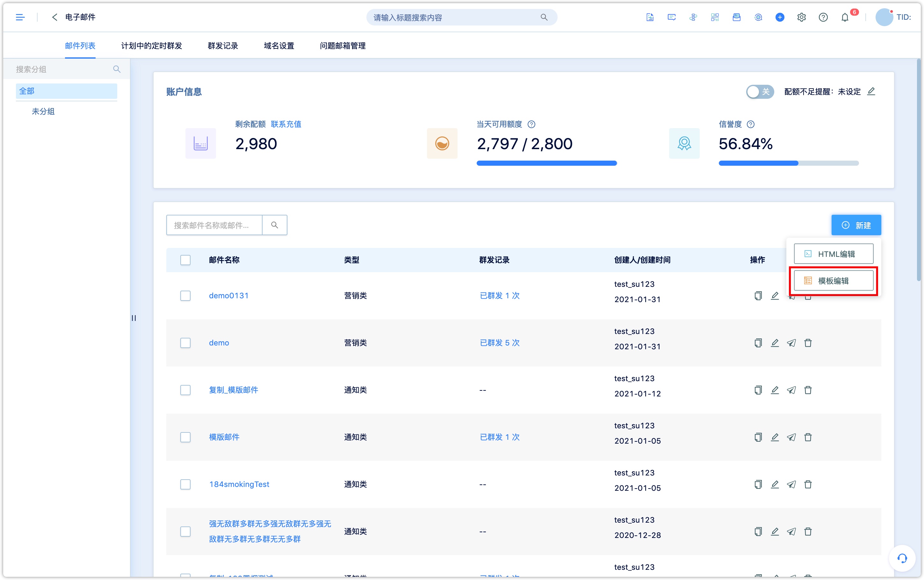Viewport: 924px width, 580px height.
Task: Click the 信誉度 progress bar
Action: point(789,163)
